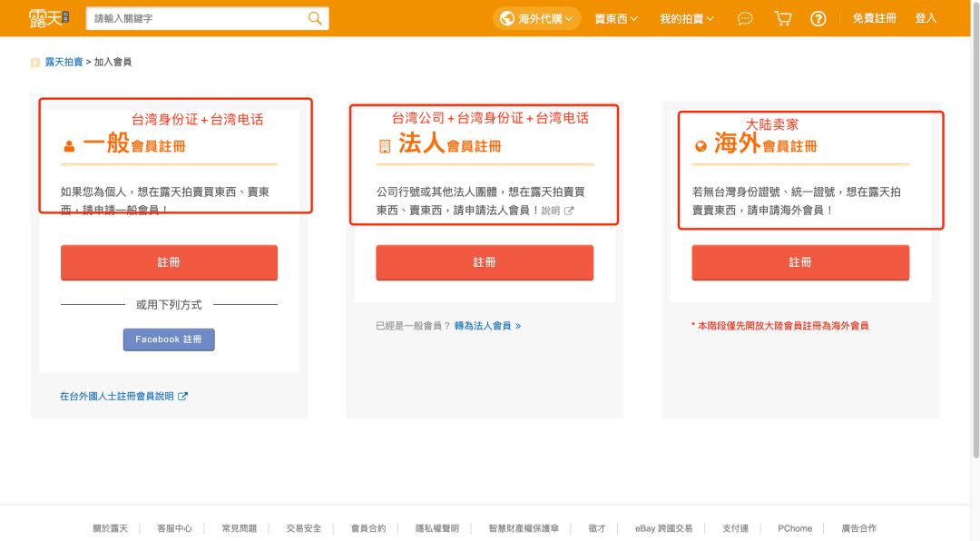Click the magnifying glass search icon

[x=315, y=18]
